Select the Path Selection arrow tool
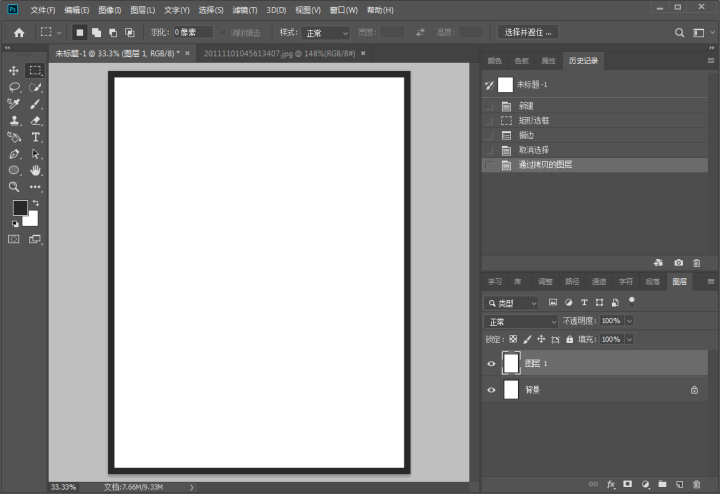Viewport: 720px width, 494px height. coord(35,154)
